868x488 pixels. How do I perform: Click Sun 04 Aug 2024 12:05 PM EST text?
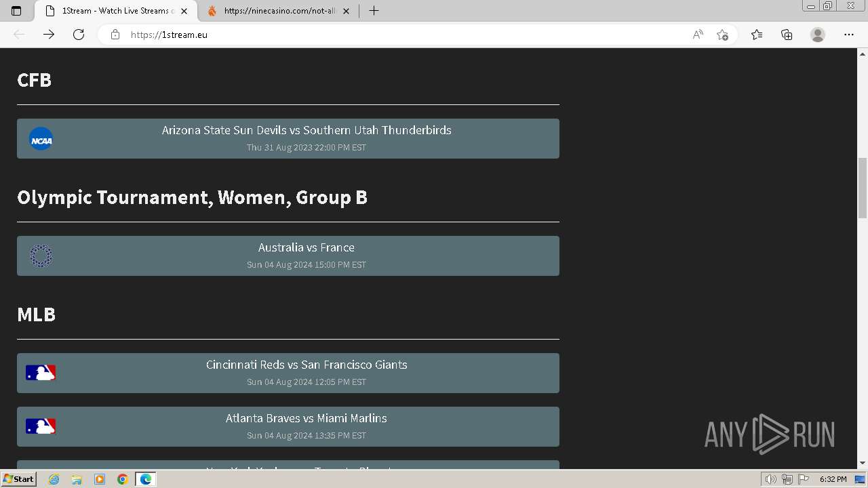point(307,382)
